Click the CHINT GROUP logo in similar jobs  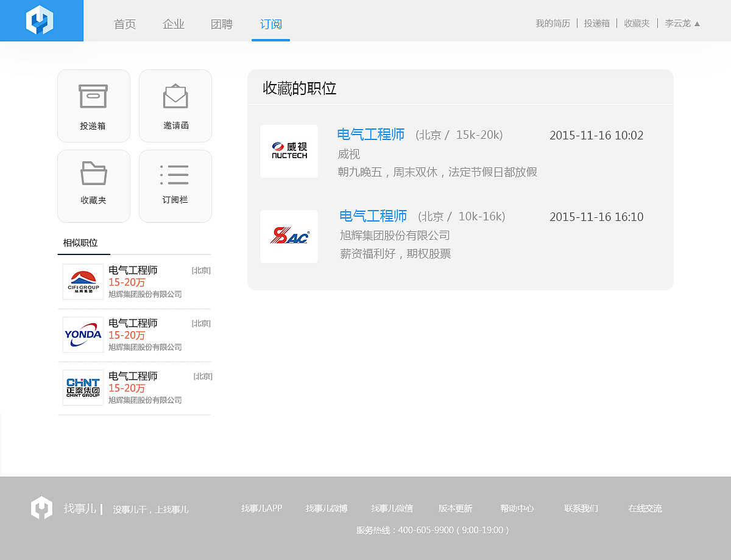tap(82, 387)
